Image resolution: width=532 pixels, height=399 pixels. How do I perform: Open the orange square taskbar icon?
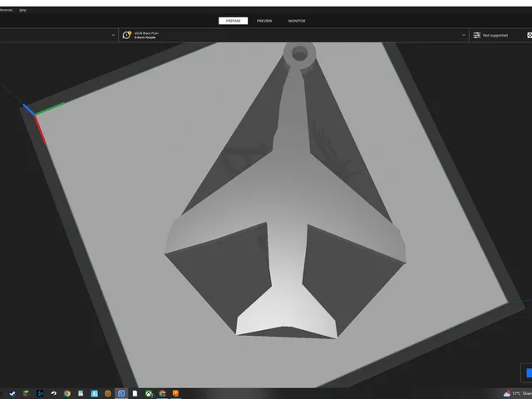pyautogui.click(x=175, y=393)
